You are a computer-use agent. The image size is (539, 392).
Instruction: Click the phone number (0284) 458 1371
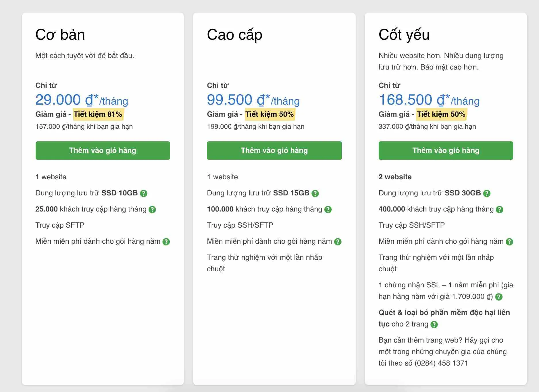[441, 363]
